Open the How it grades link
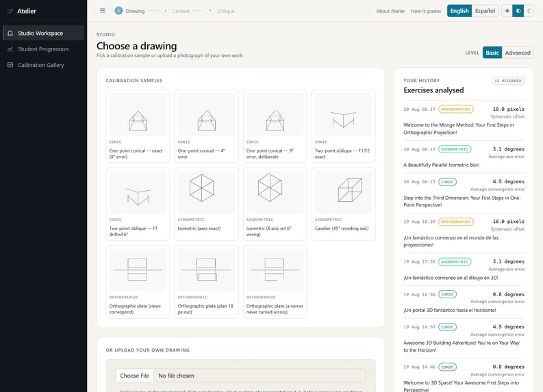Screen dimensions: 543x392 click(x=426, y=11)
